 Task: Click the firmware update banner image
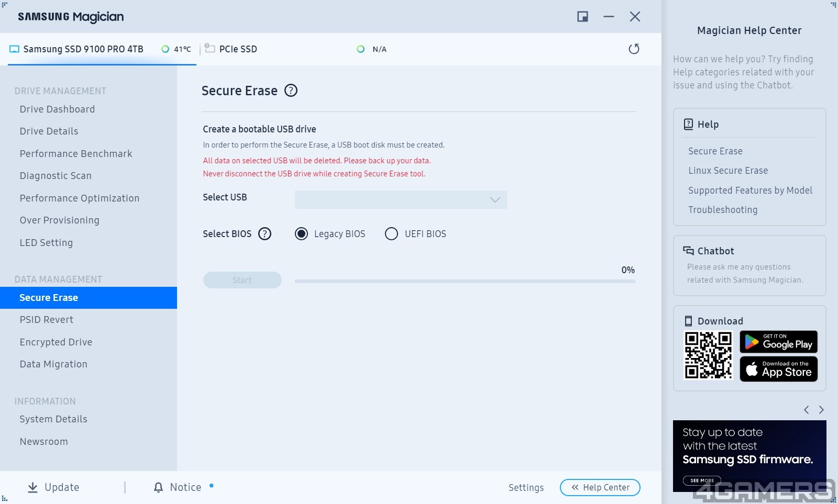[x=749, y=456]
